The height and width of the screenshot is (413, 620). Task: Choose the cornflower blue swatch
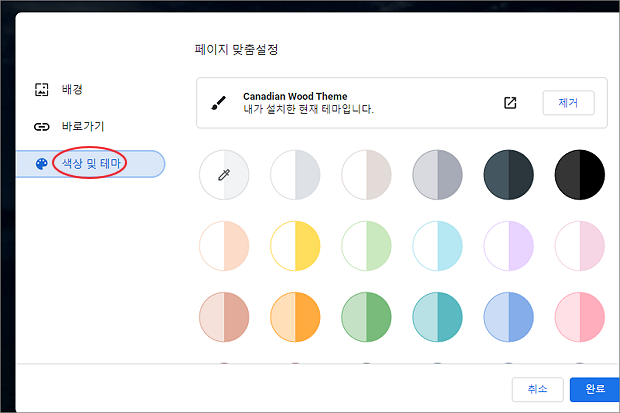tap(508, 317)
